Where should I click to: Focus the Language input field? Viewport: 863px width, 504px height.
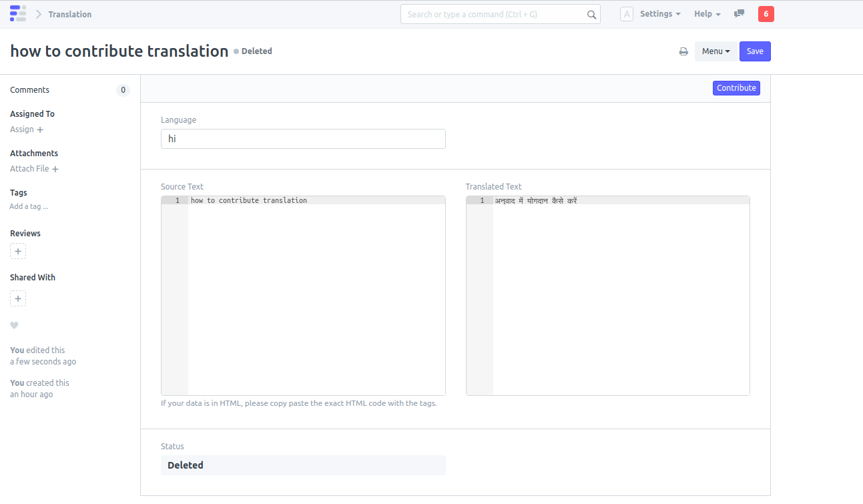[303, 139]
